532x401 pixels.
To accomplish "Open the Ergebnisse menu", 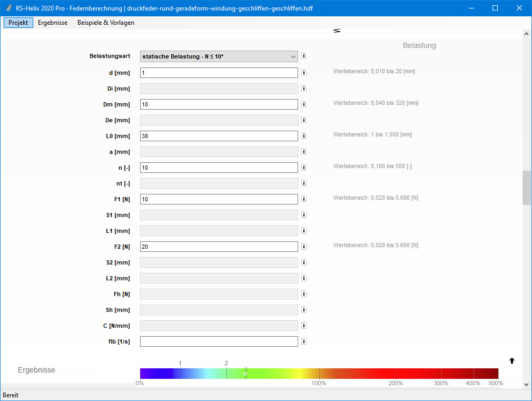I will pos(53,23).
